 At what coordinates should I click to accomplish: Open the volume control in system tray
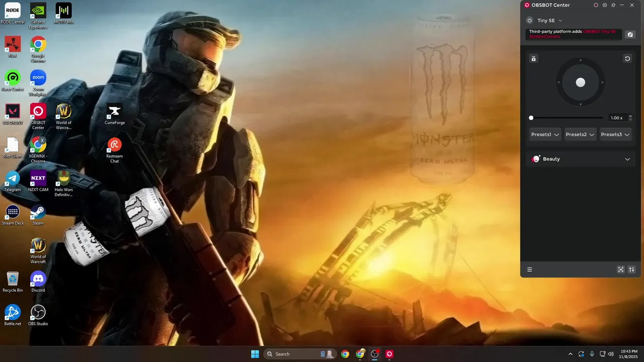pos(611,354)
